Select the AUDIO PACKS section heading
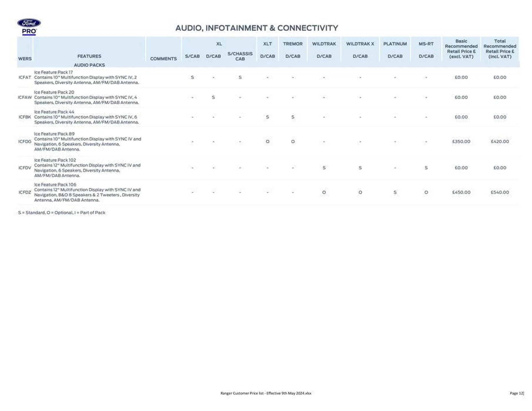The width and height of the screenshot is (532, 411). [89, 65]
